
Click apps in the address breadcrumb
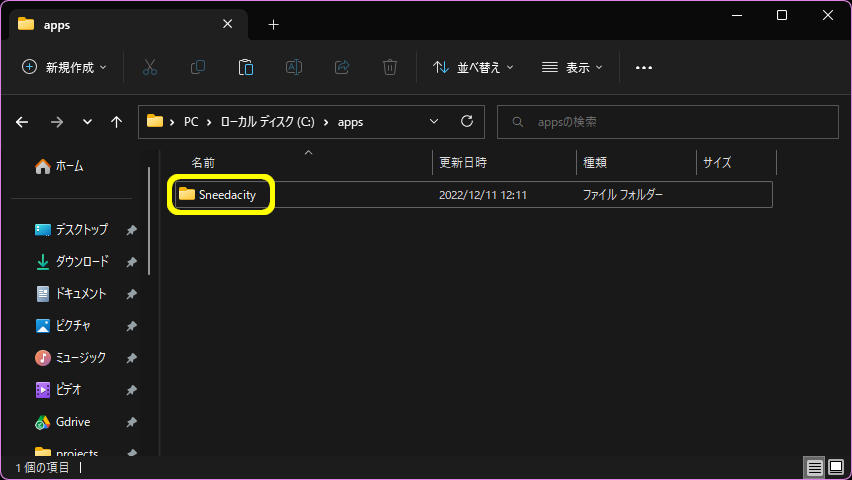point(350,122)
